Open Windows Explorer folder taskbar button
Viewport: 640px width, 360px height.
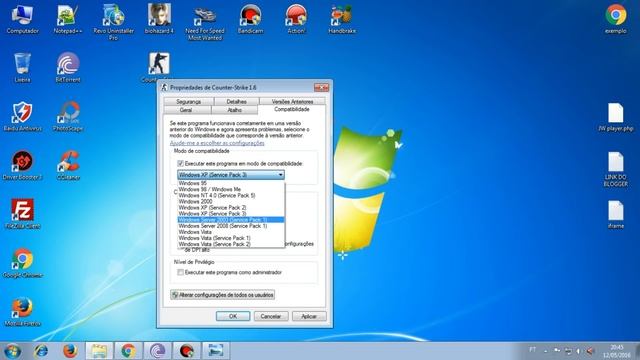99,351
